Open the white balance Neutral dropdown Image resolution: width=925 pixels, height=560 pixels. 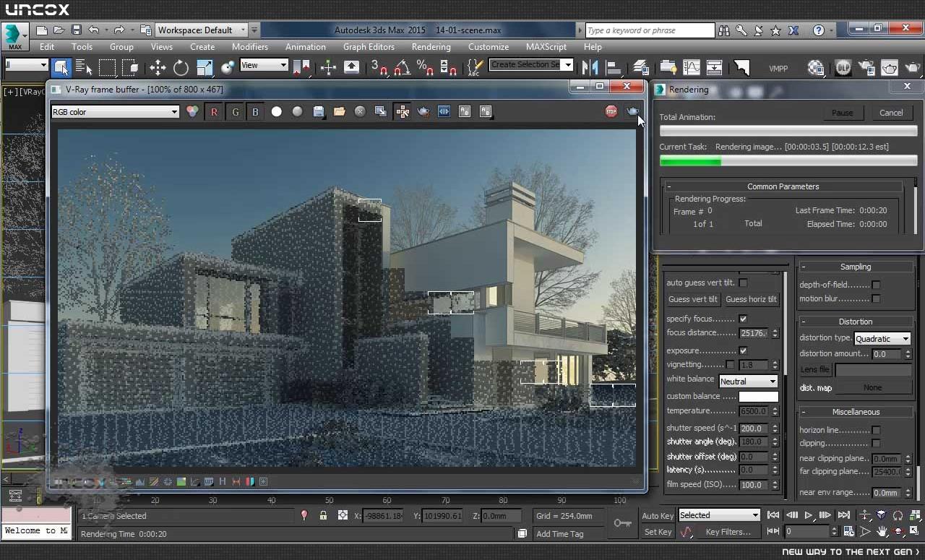tap(748, 381)
